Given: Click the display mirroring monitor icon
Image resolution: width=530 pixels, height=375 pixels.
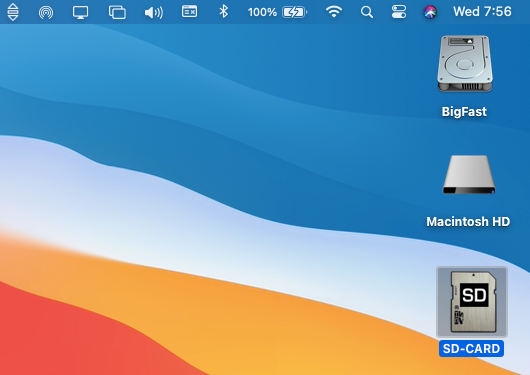Looking at the screenshot, I should (80, 13).
